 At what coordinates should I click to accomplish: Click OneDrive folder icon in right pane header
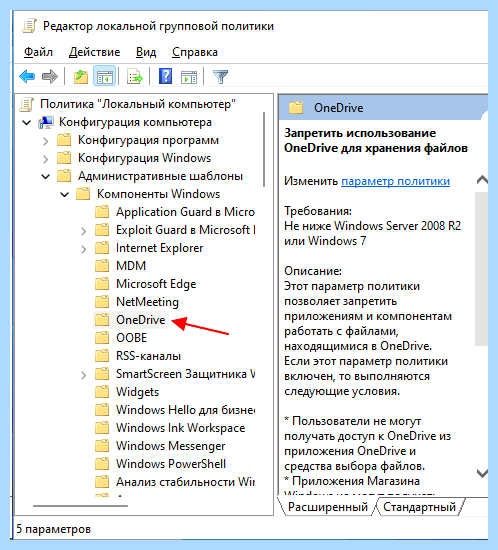coord(296,107)
